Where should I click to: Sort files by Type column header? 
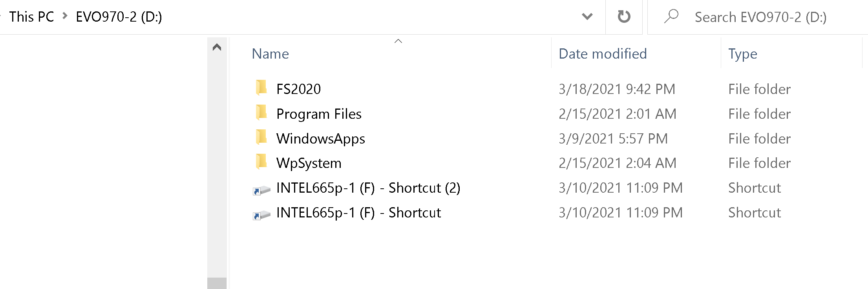tap(742, 54)
